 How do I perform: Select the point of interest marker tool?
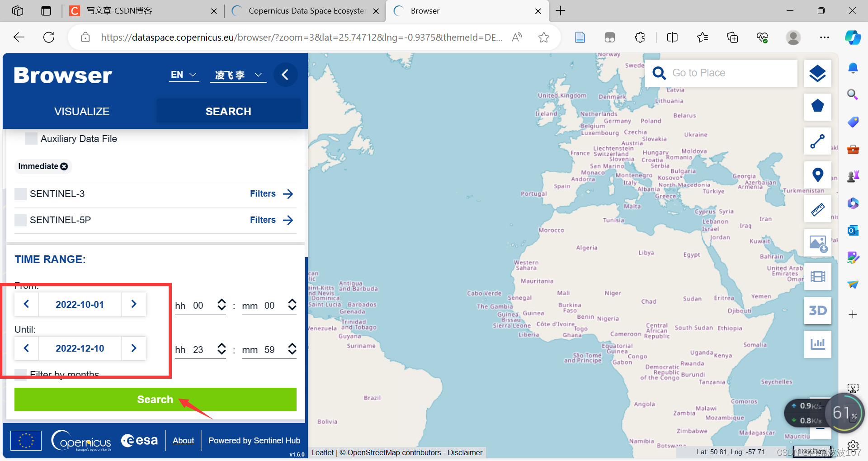(817, 175)
